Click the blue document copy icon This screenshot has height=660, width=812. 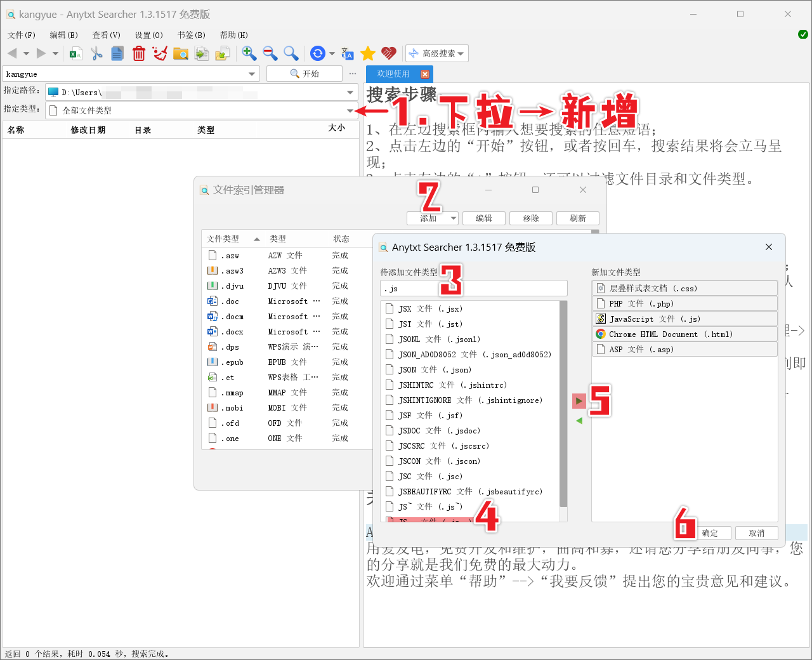pyautogui.click(x=117, y=53)
